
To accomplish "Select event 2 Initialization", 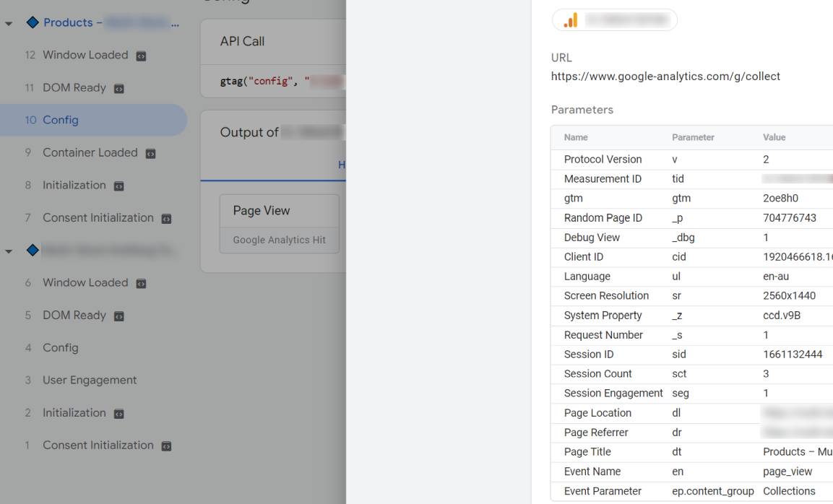I will pyautogui.click(x=74, y=412).
